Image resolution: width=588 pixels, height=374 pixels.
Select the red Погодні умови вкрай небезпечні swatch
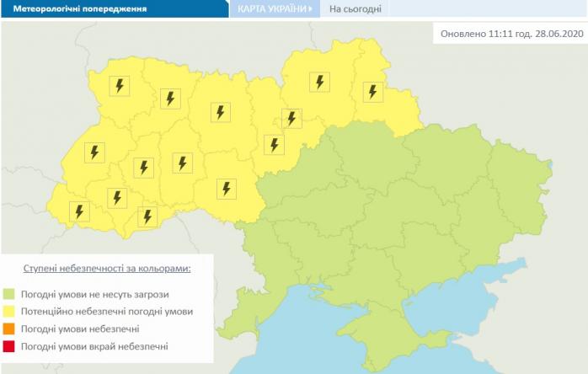[12, 346]
